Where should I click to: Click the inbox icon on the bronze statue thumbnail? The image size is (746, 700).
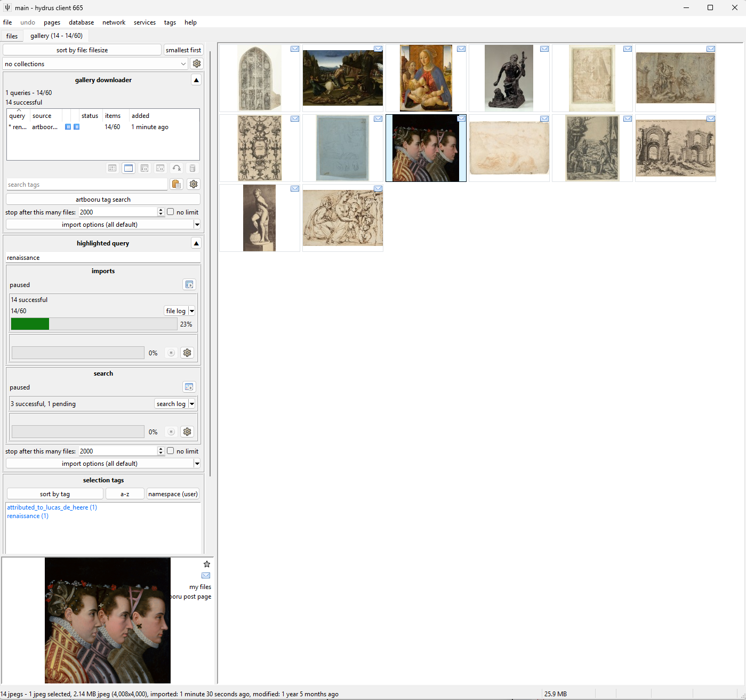[544, 49]
